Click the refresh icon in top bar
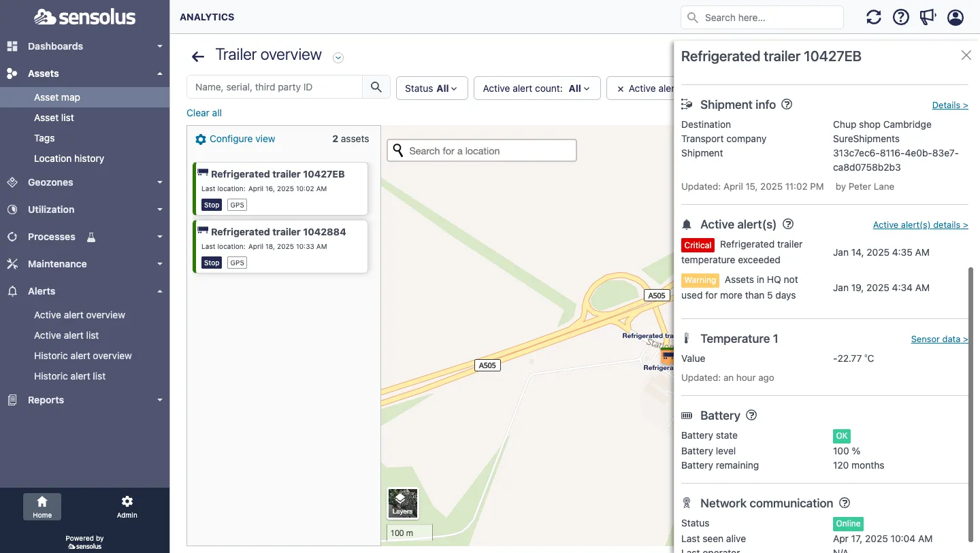 click(874, 18)
